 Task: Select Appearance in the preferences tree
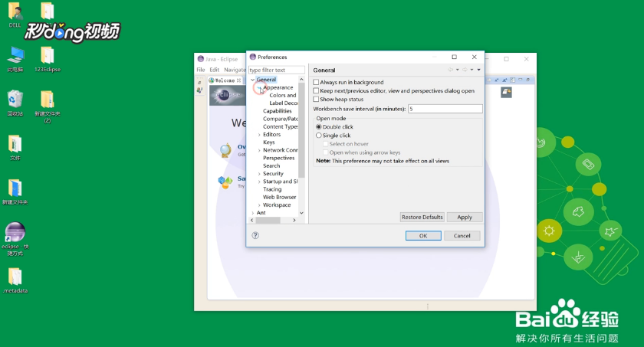coord(278,87)
